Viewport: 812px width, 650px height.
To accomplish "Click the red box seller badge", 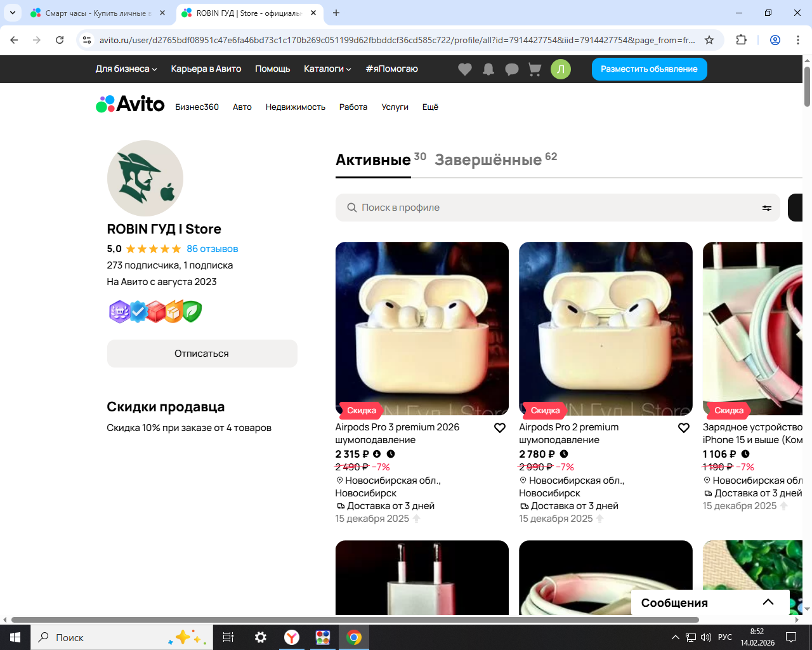I will pyautogui.click(x=155, y=312).
